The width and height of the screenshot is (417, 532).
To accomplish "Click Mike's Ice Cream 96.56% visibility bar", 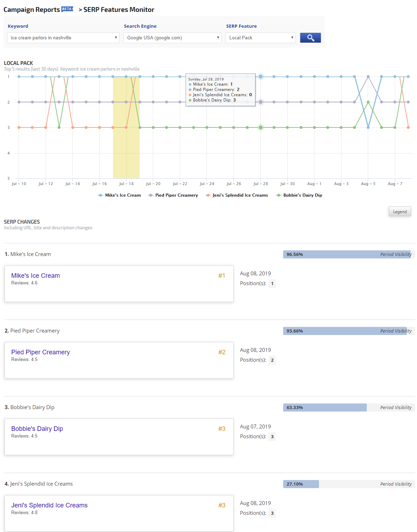I will tap(347, 255).
